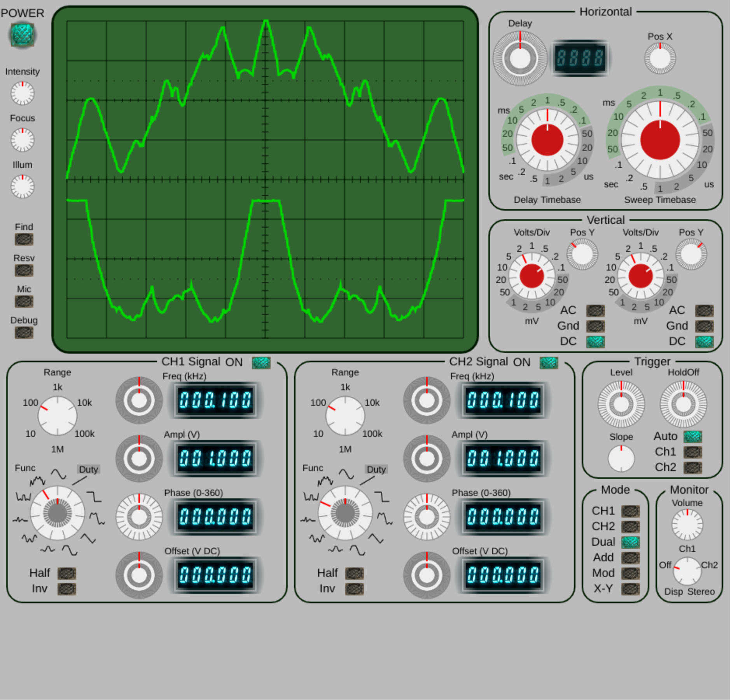The height and width of the screenshot is (700, 731).
Task: Click the Focus knob
Action: (x=23, y=140)
